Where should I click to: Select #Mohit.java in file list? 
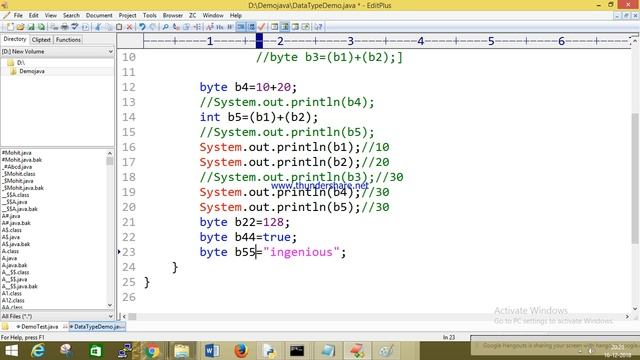[16, 153]
